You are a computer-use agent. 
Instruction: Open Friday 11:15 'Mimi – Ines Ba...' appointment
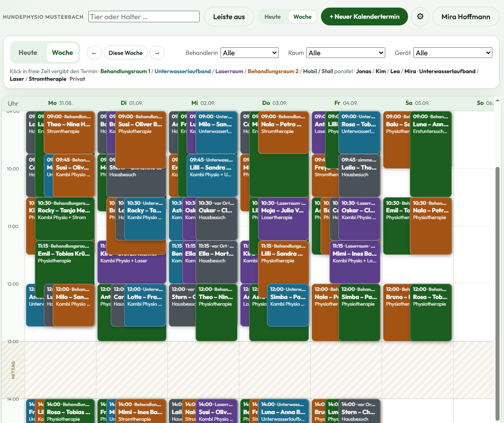[x=354, y=262]
